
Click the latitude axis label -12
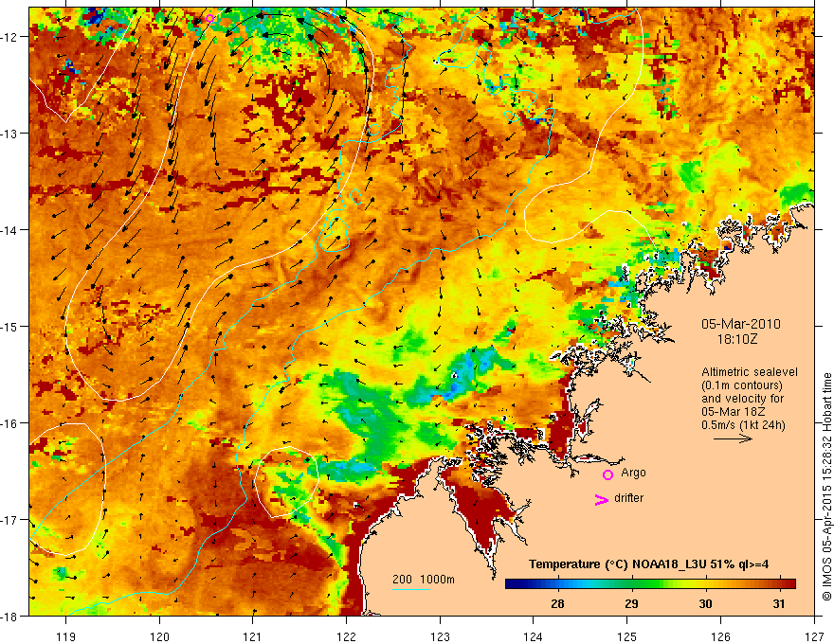point(10,37)
